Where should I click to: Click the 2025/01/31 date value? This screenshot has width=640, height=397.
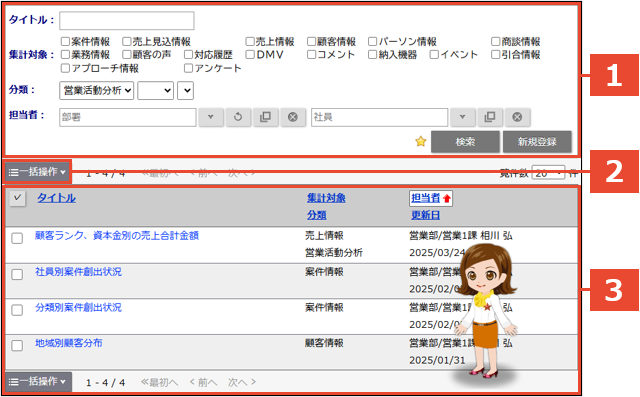pyautogui.click(x=437, y=360)
